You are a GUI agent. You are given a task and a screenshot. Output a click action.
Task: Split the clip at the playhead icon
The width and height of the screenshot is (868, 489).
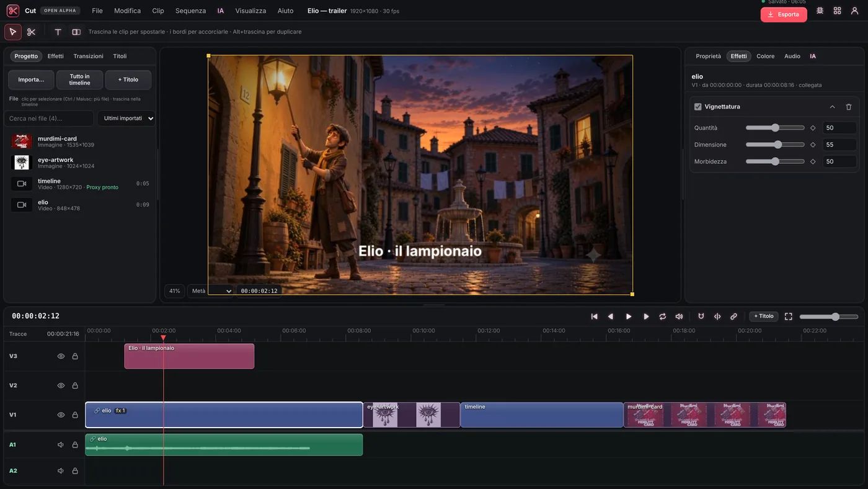(717, 316)
